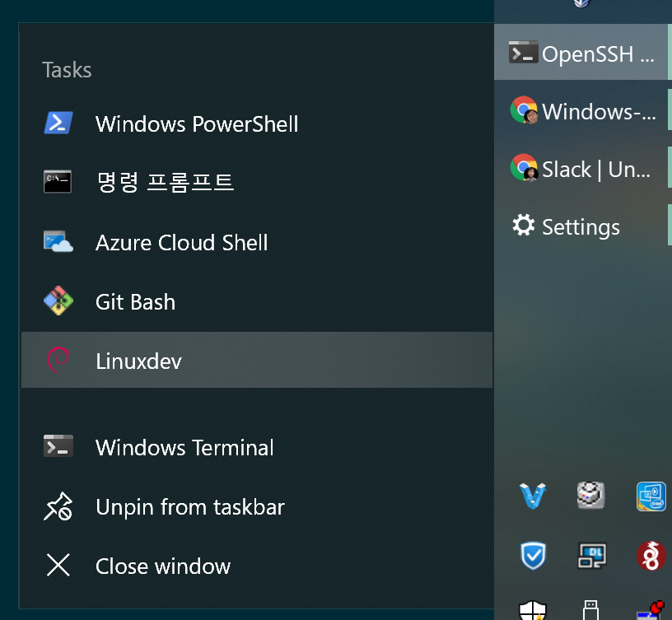
Task: Open the Settings window from the taskbar
Action: tap(582, 226)
